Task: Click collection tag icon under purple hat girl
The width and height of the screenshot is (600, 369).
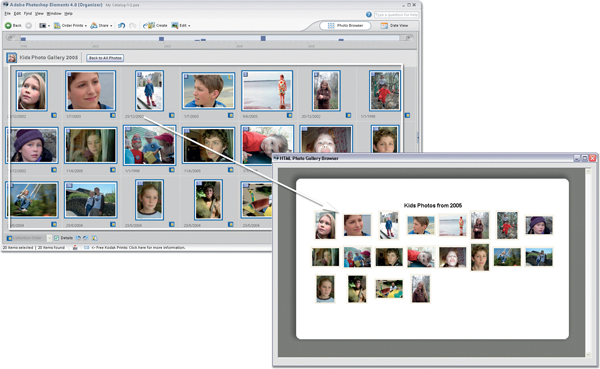Action: click(x=54, y=170)
